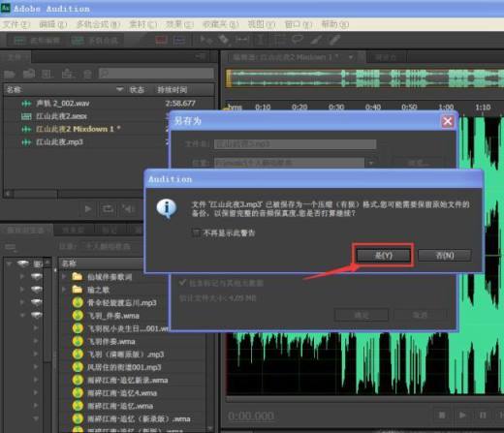
Task: Select the Move tool in toolbar
Action: point(205,40)
